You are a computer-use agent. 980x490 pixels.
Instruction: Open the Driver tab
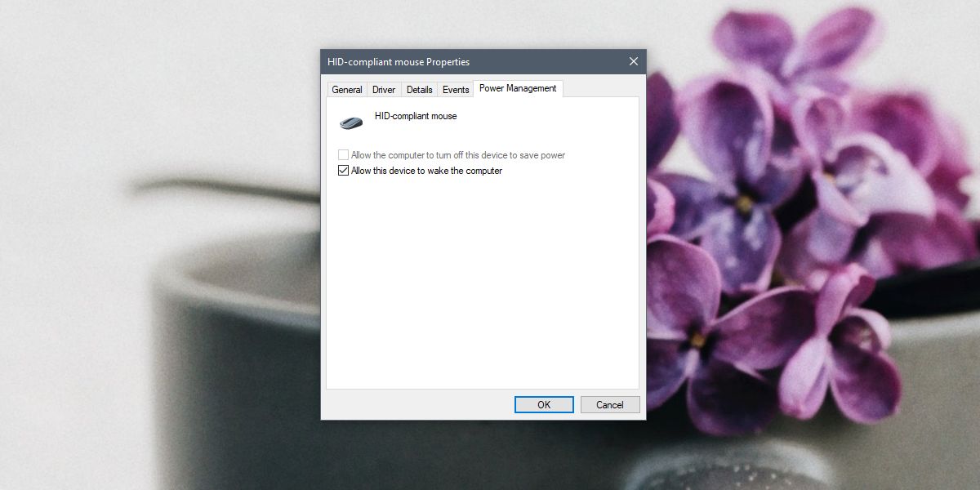(384, 90)
